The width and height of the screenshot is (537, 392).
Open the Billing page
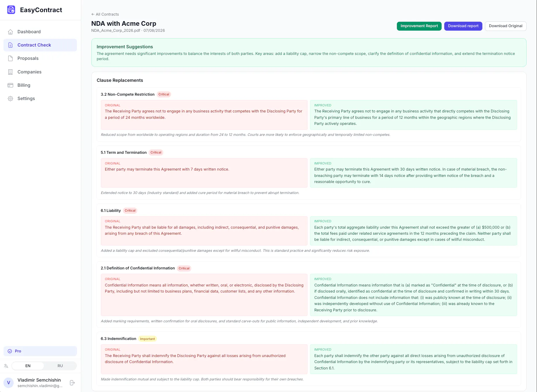(x=40, y=85)
